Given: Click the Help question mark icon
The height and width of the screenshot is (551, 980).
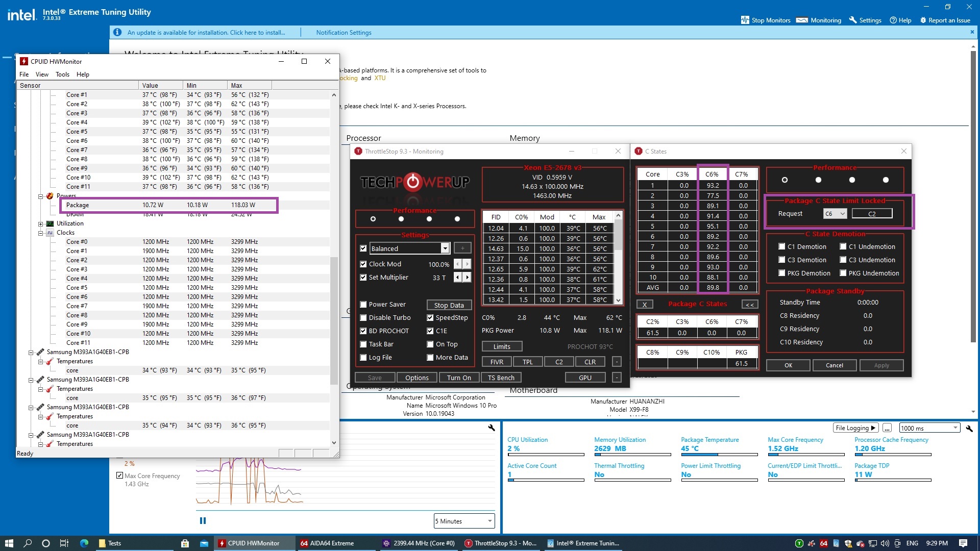Looking at the screenshot, I should point(893,20).
